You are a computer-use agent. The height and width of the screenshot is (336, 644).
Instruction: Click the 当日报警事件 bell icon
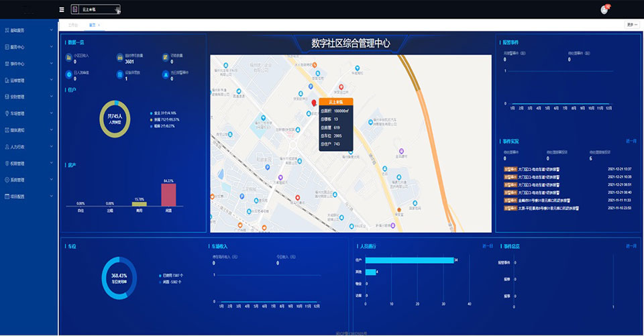pyautogui.click(x=165, y=75)
